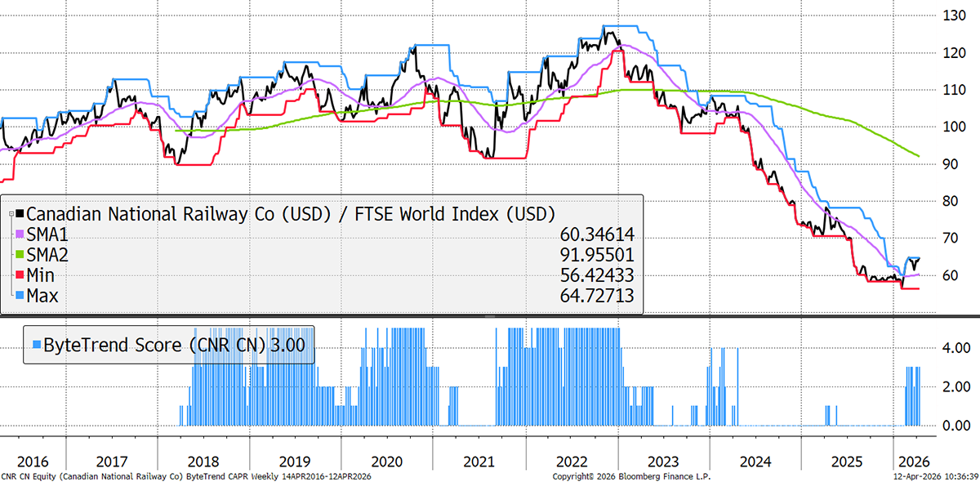
Task: Click the black Canadian National Railway legend swatch
Action: [21, 214]
